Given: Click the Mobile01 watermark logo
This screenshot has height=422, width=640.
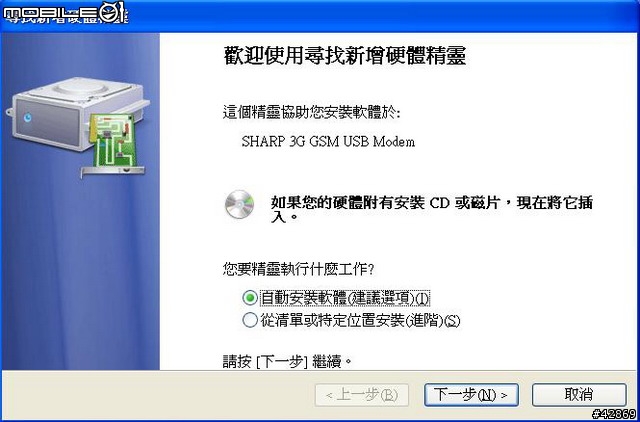Looking at the screenshot, I should [x=66, y=15].
